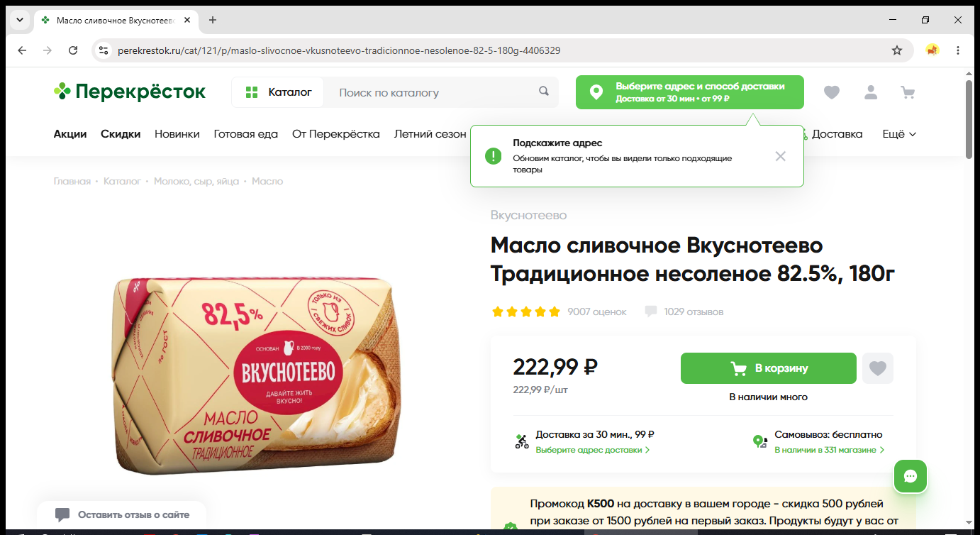Open the user profile icon

click(x=871, y=92)
